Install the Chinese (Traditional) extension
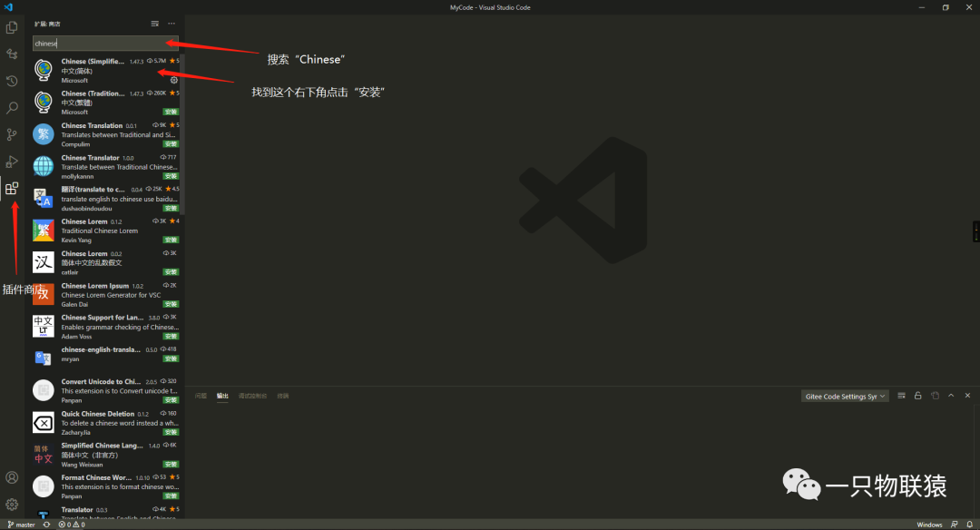 pyautogui.click(x=171, y=112)
